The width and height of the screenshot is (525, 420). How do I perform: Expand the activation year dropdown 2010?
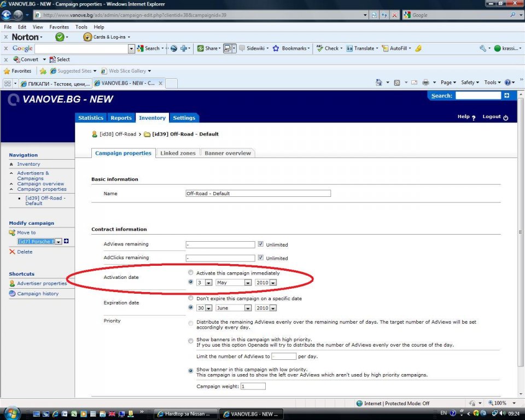click(x=266, y=283)
